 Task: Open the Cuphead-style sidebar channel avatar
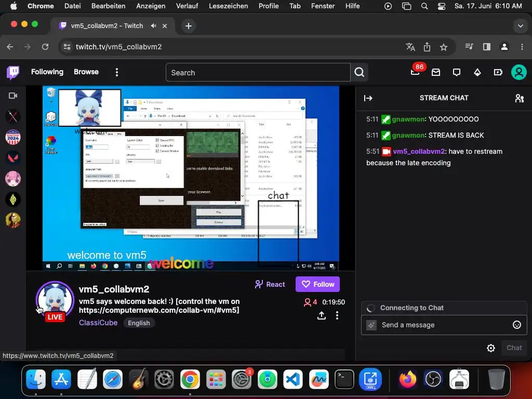13,220
